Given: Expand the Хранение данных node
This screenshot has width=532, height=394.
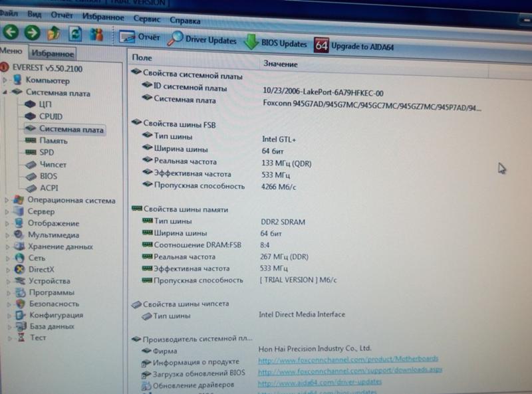Looking at the screenshot, I should point(8,246).
